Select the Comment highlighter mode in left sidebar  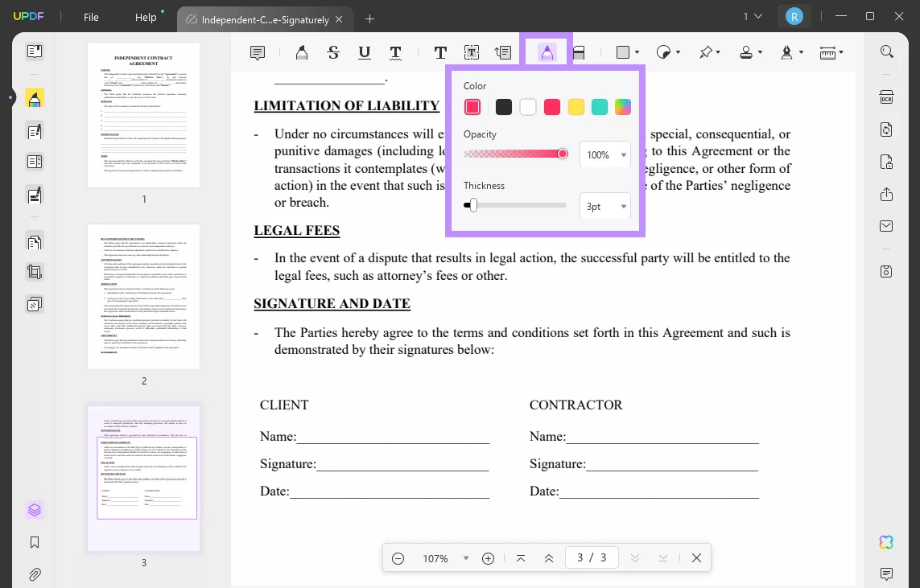click(x=35, y=98)
